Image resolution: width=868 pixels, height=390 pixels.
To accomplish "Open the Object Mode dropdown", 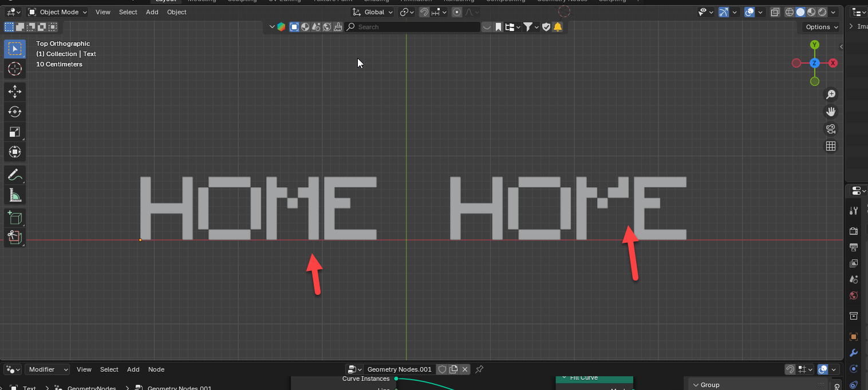I will click(58, 12).
